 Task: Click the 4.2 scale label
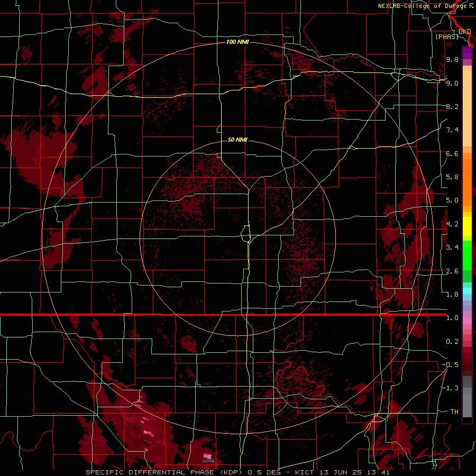click(452, 224)
